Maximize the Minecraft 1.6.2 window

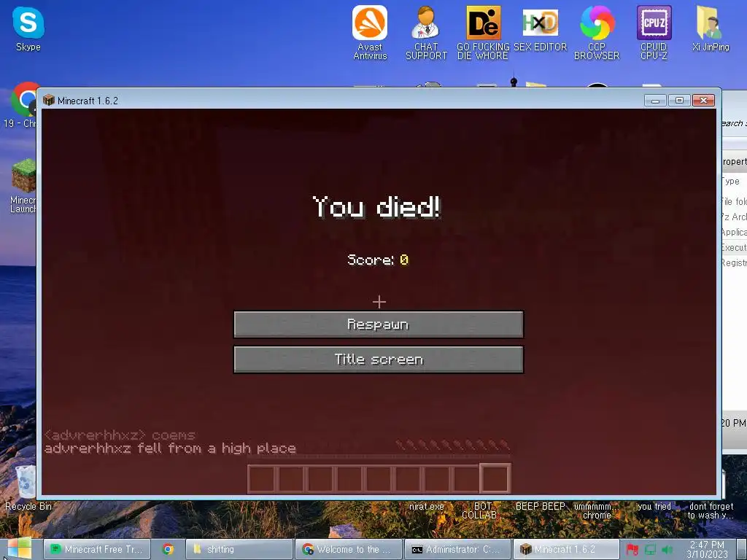(679, 100)
